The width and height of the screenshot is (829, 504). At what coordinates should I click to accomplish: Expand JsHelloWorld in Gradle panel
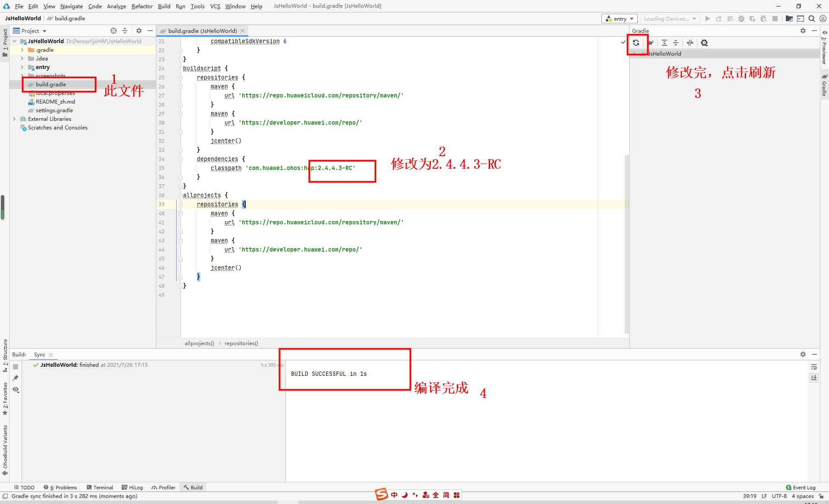[x=634, y=54]
